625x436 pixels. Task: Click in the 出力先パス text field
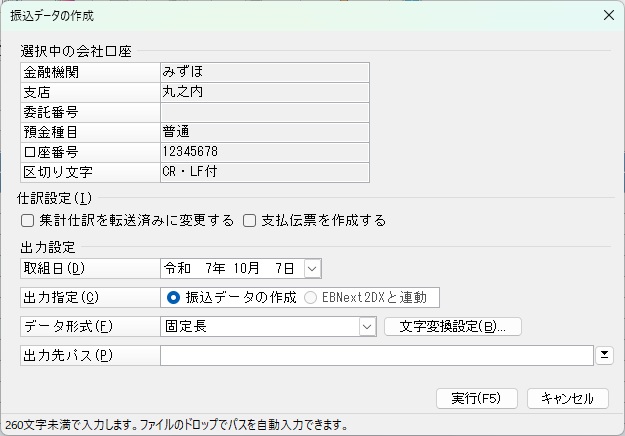tap(376, 355)
